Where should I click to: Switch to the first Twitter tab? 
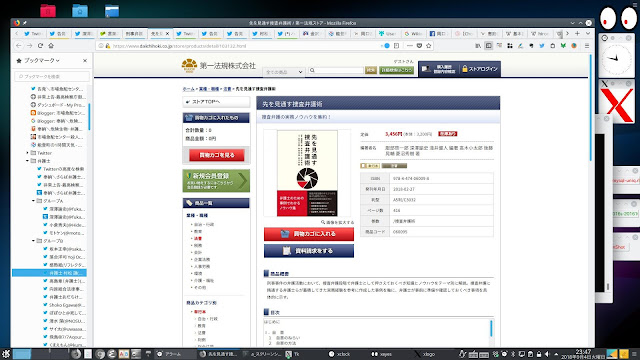click(x=33, y=33)
